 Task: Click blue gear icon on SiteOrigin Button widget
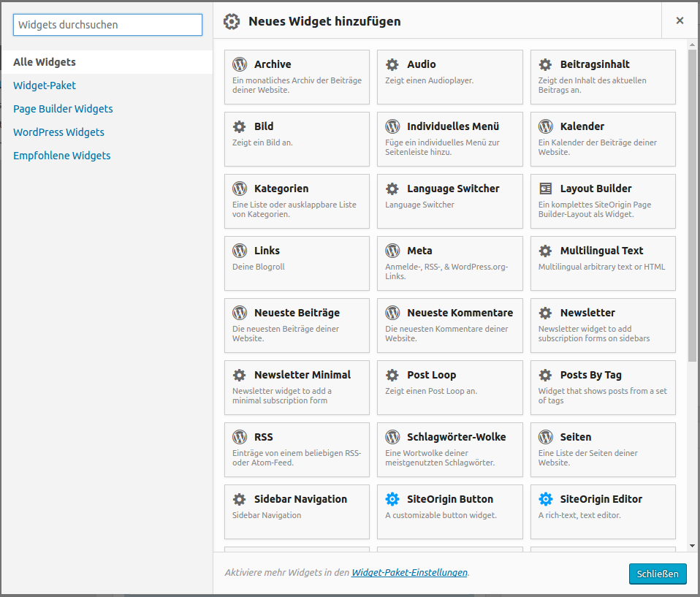[x=392, y=499]
